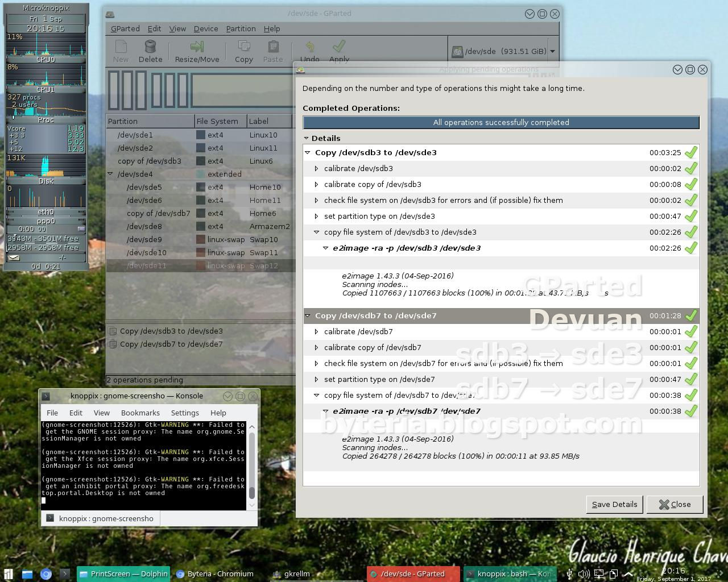Expand the calibrate /dev/sdb7 step
The image size is (728, 582).
click(317, 331)
